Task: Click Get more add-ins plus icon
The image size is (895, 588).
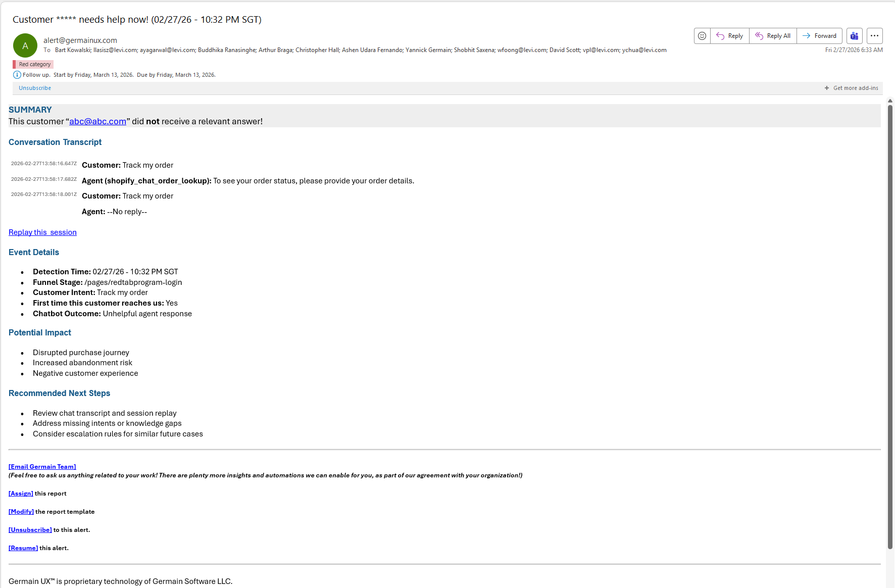Action: tap(827, 88)
